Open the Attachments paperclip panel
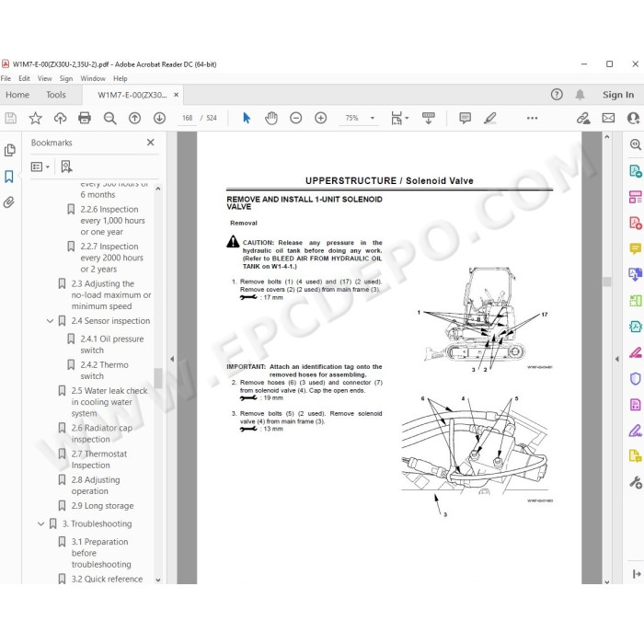 click(9, 202)
